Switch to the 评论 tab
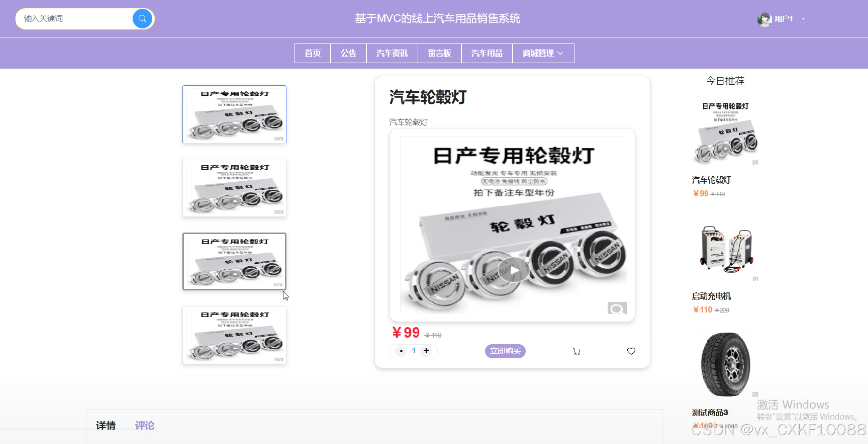The width and height of the screenshot is (868, 444). click(x=145, y=426)
